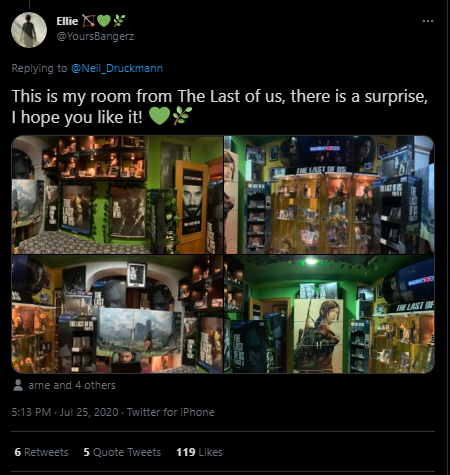This screenshot has height=475, width=450.
Task: Click the Ellie display name
Action: pyautogui.click(x=67, y=21)
